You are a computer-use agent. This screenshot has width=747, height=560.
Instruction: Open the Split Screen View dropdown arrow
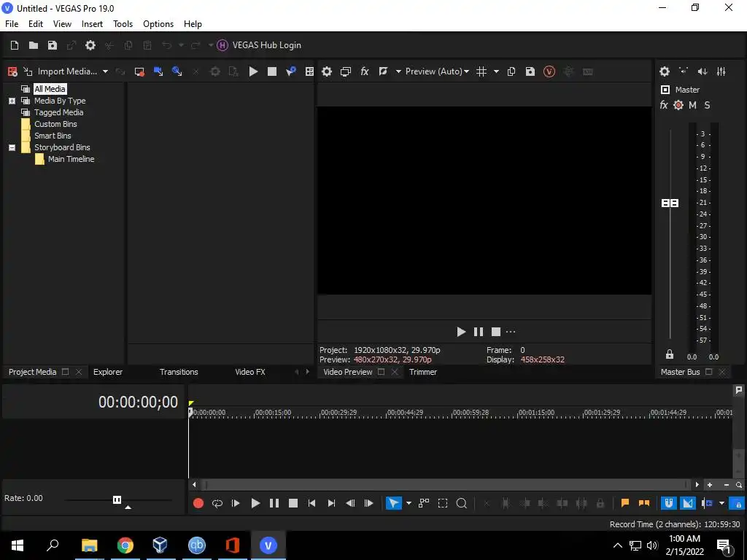(x=398, y=71)
